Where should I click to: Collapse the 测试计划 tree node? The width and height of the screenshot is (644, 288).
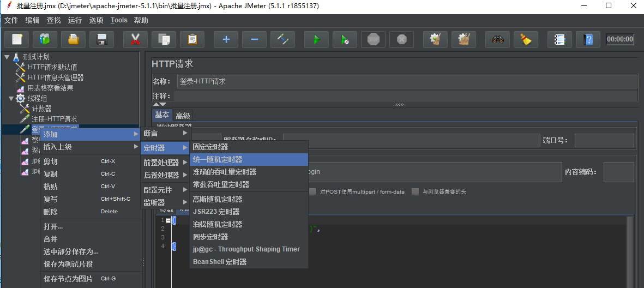(x=7, y=57)
